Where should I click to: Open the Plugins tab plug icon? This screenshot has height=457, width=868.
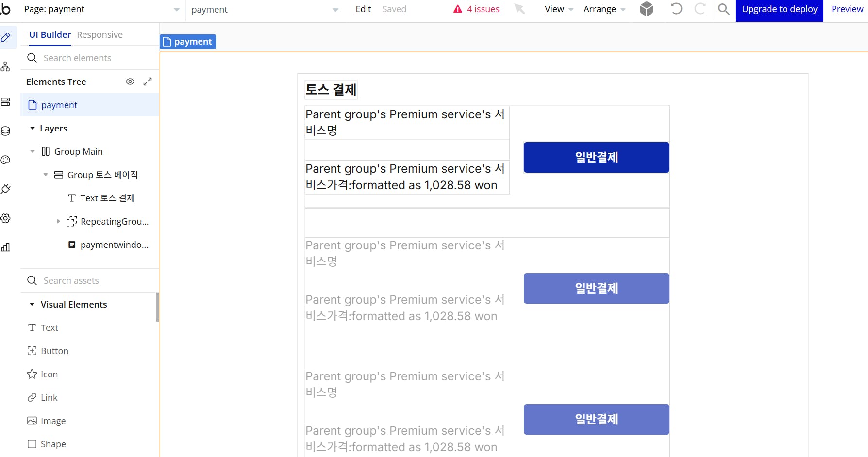(x=5, y=189)
